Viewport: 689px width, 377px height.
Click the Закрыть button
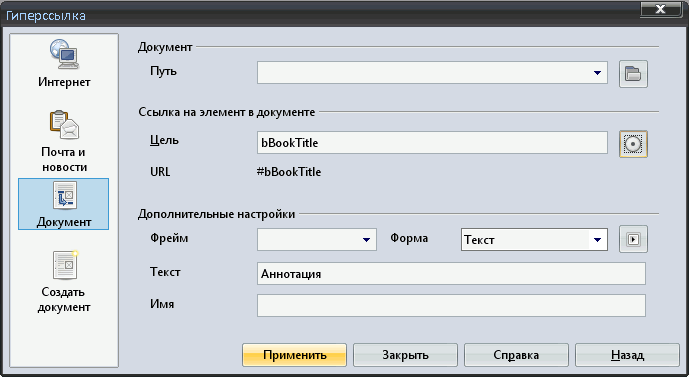tap(405, 355)
